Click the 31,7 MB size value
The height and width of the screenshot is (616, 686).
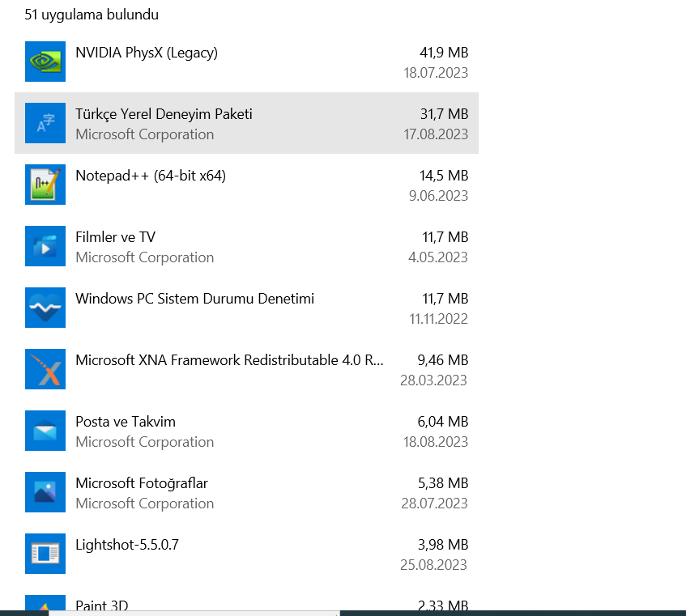click(445, 114)
